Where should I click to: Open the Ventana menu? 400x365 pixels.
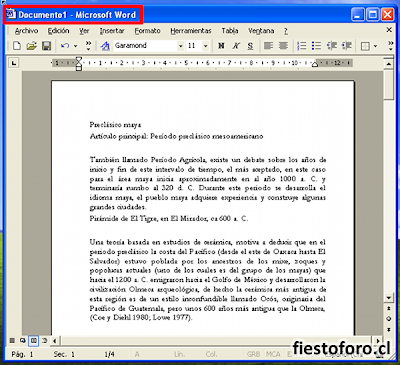tap(261, 31)
